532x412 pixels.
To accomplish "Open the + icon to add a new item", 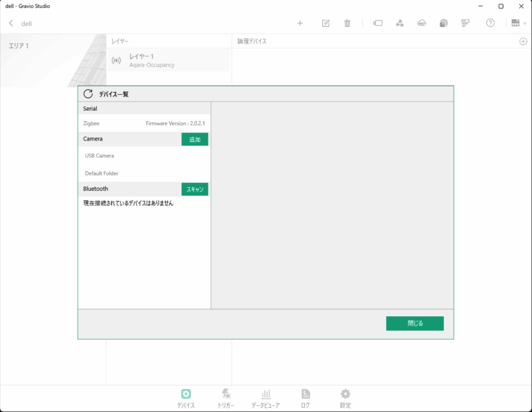I will point(300,23).
